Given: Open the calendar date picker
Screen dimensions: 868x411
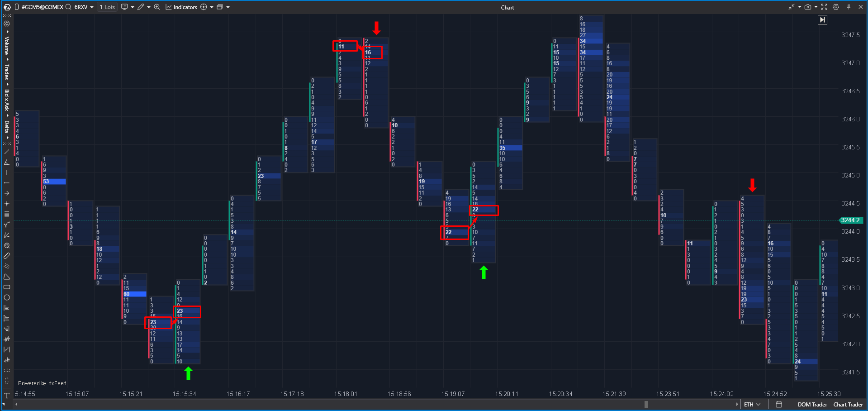Looking at the screenshot, I should [x=778, y=404].
